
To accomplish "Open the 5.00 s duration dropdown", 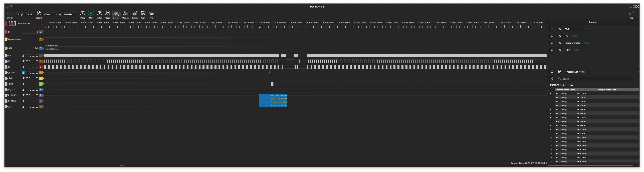I will (50, 15).
